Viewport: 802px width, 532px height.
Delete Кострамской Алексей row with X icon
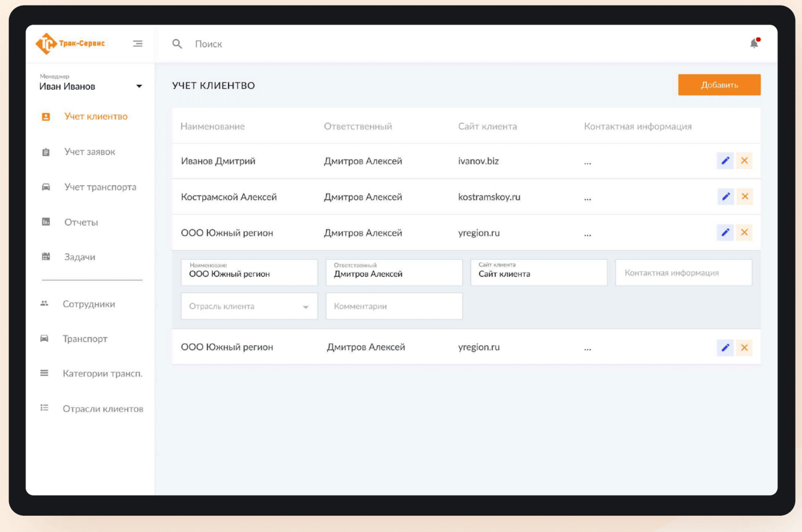745,196
